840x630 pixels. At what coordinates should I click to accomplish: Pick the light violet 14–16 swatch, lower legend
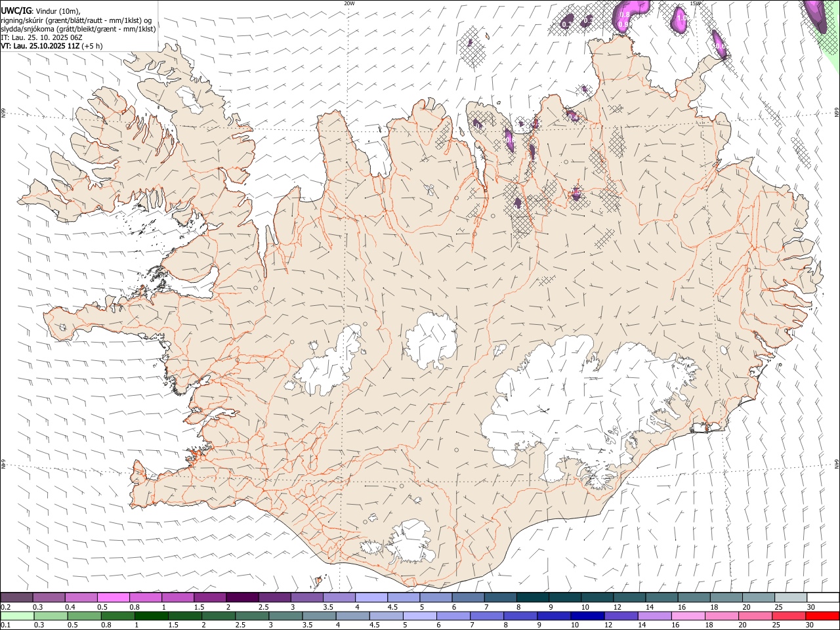click(654, 616)
